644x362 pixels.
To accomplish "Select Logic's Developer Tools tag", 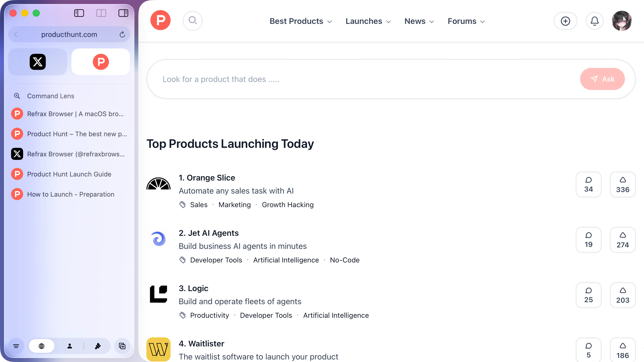I will 266,315.
